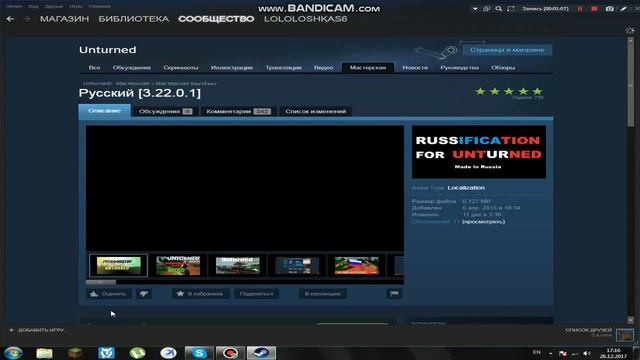Open the БИБЛИОТЕКА section
640x360 pixels.
pos(133,19)
